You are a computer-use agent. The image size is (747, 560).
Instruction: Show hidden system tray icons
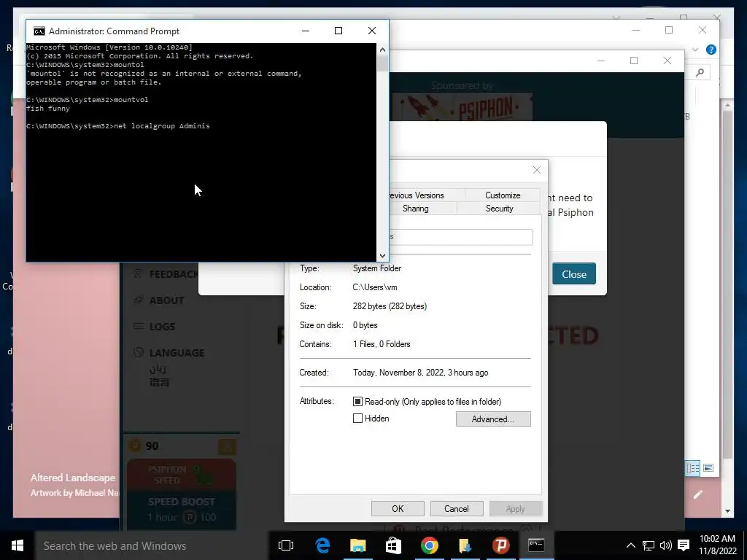point(630,545)
